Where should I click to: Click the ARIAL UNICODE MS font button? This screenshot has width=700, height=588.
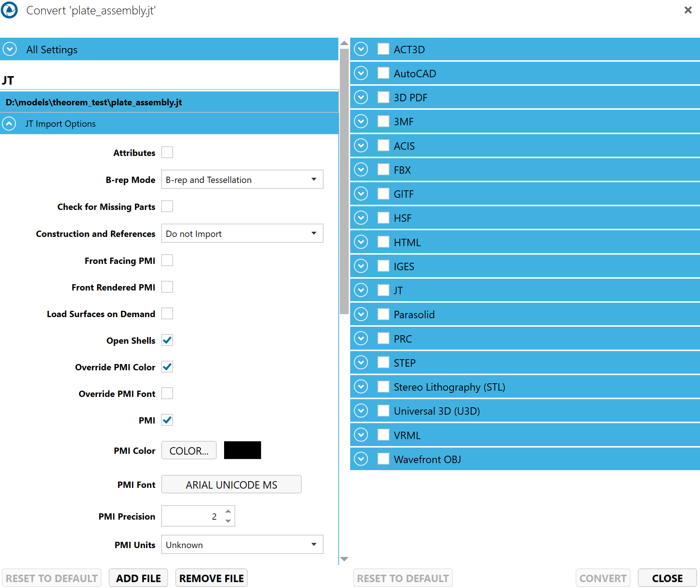[x=231, y=485]
